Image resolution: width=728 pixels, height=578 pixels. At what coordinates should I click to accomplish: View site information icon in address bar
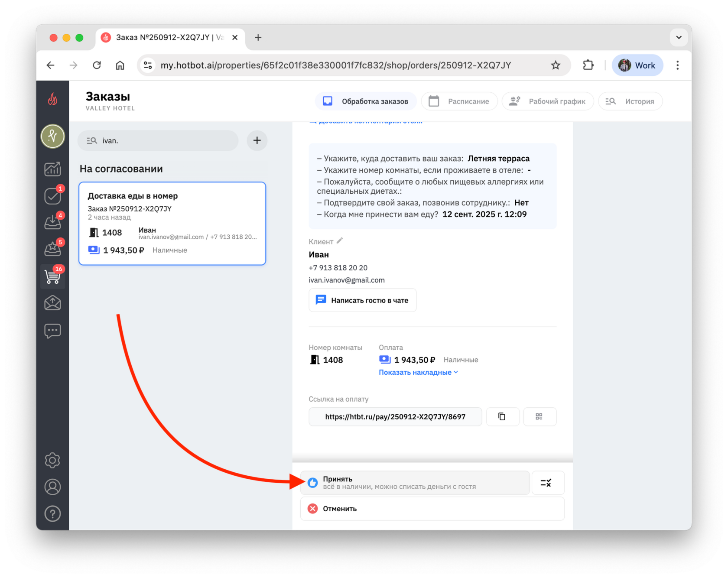[x=148, y=65]
